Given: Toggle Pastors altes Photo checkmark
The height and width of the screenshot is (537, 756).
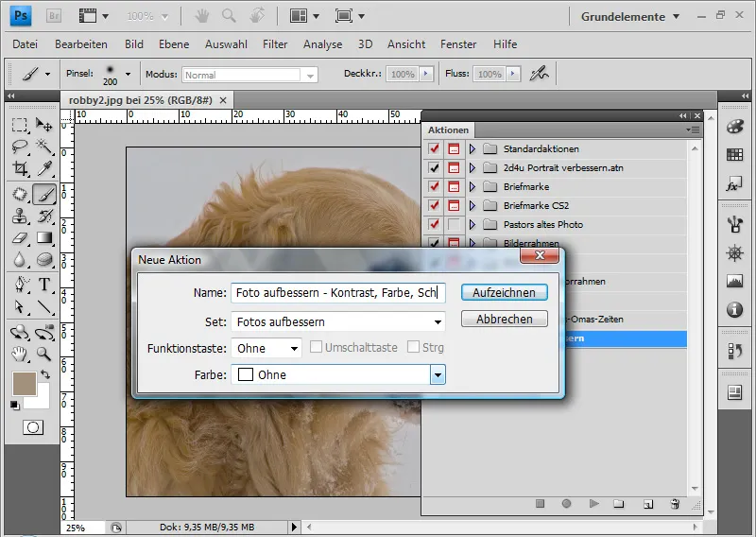Looking at the screenshot, I should 434,224.
